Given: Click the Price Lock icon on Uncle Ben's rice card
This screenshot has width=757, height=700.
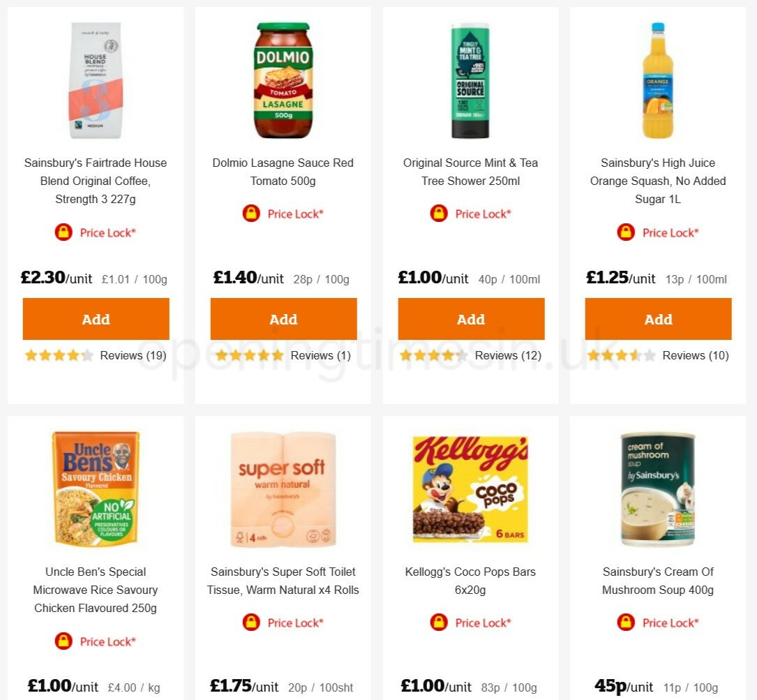Looking at the screenshot, I should 63,641.
